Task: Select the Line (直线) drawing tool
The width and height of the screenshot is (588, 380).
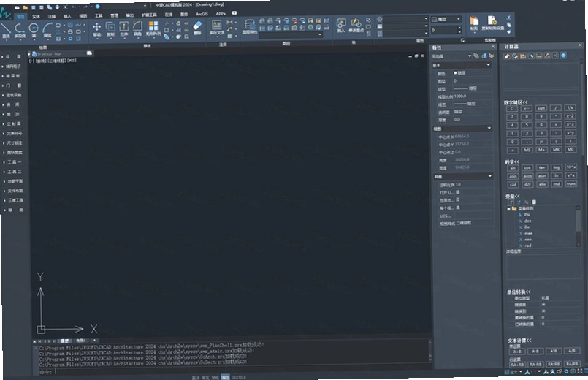Action: pos(6,30)
